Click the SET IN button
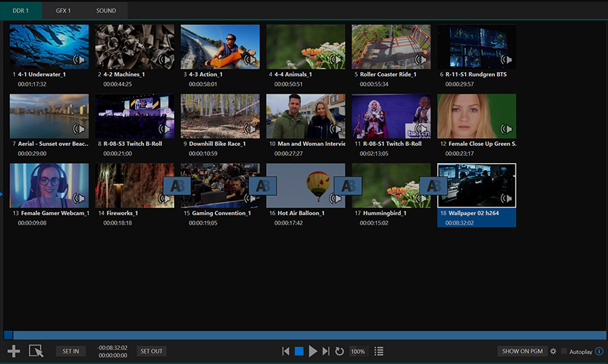The height and width of the screenshot is (364, 608). (70, 351)
